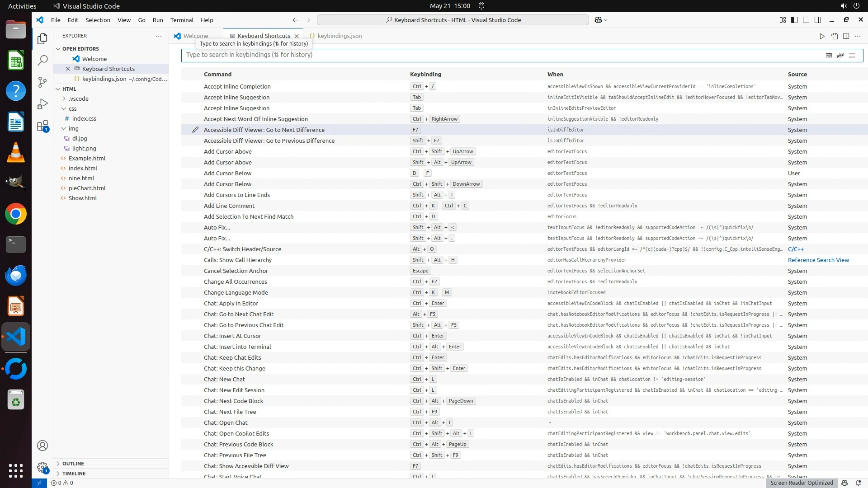The width and height of the screenshot is (868, 488).
Task: Expand the OUTLINE section
Action: (73, 464)
